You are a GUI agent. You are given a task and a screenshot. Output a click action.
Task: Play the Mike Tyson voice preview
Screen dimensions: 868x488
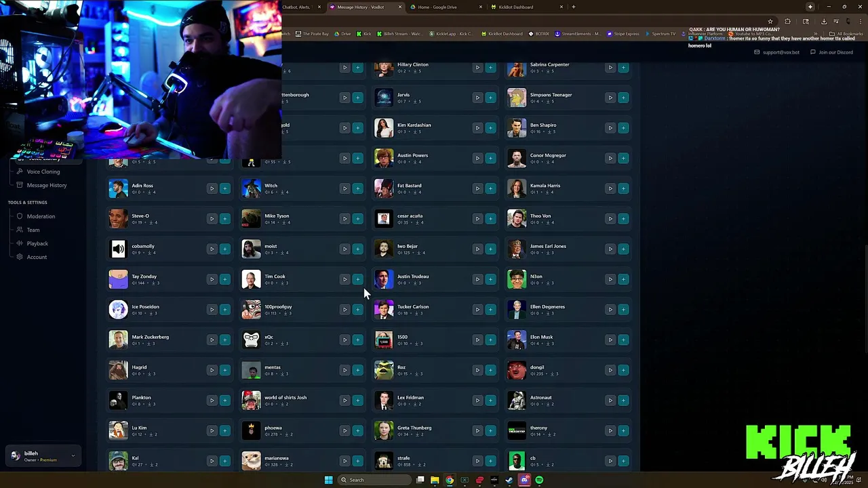344,219
